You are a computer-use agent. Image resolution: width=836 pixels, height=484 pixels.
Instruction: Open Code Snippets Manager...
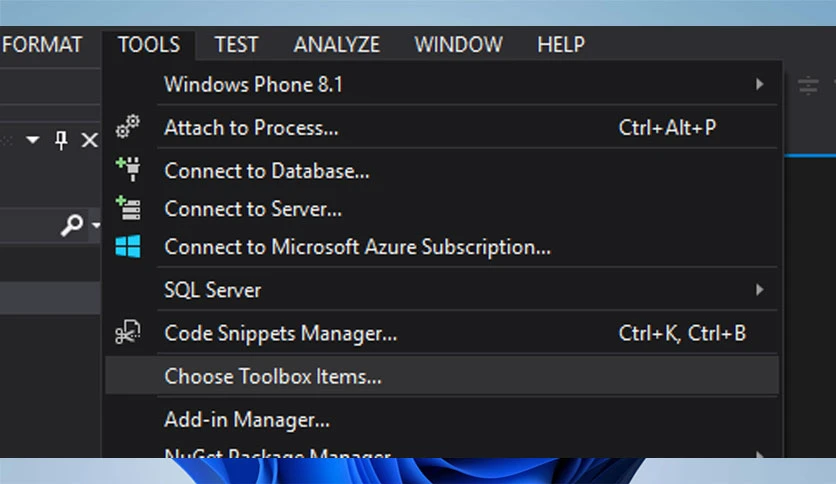coord(442,333)
